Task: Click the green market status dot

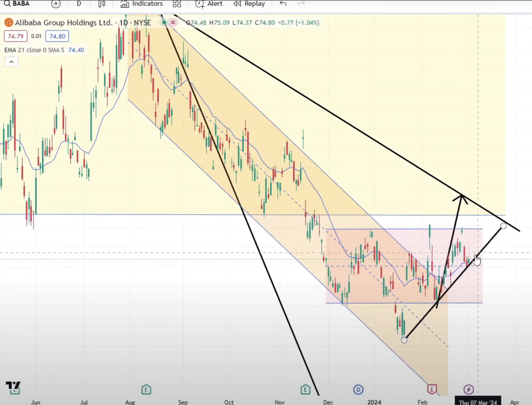Action: [164, 22]
